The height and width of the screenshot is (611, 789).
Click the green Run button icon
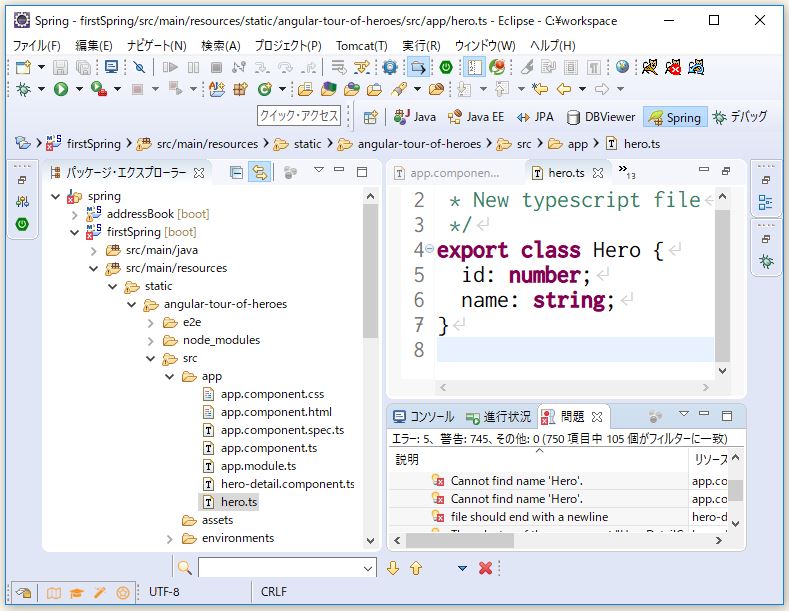tap(61, 89)
